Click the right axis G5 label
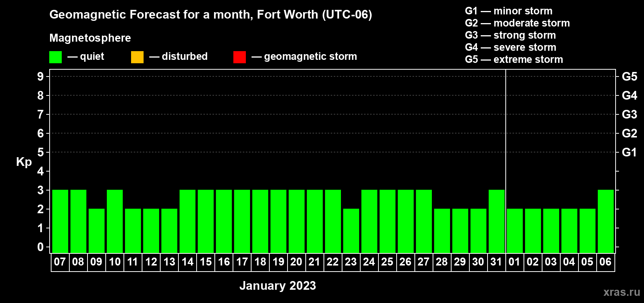Viewport: 644px width, 303px height. (x=630, y=77)
